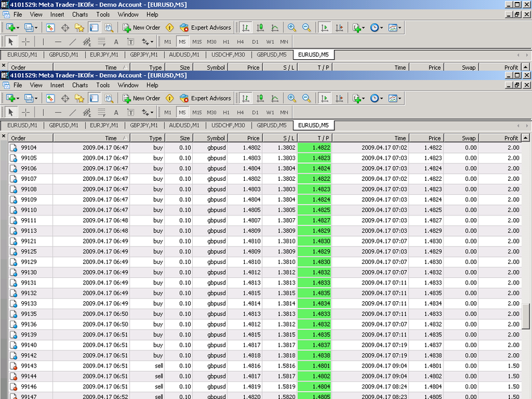Screen dimensions: 532x399
Task: Open Market Watch icon in lower window toolbar
Action: 51,98
